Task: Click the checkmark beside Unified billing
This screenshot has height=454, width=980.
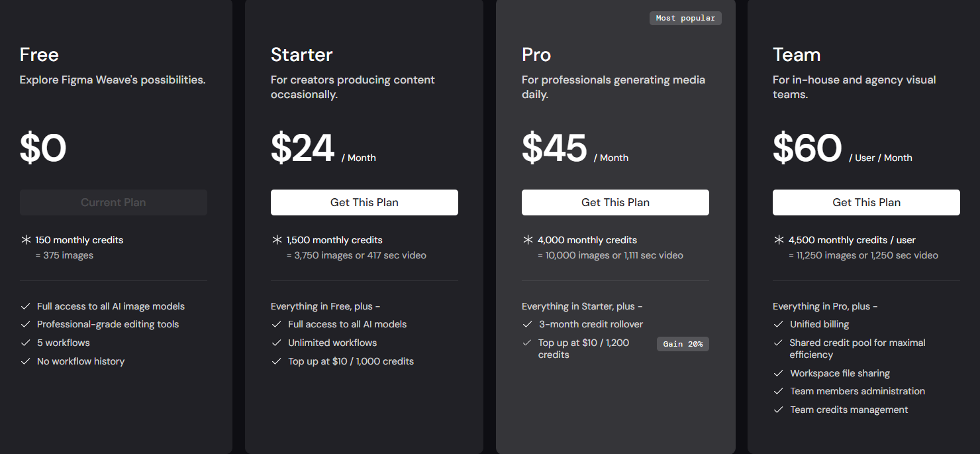Action: [x=779, y=324]
